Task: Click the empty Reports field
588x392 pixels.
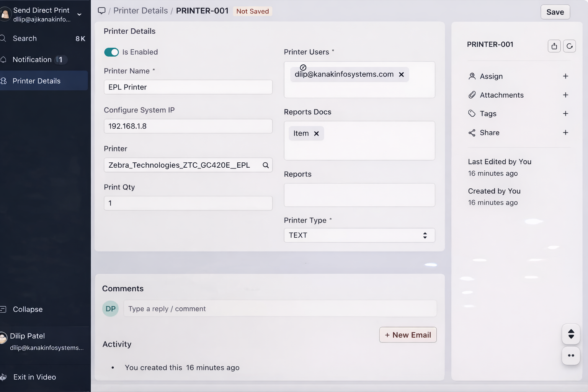Action: pyautogui.click(x=359, y=195)
